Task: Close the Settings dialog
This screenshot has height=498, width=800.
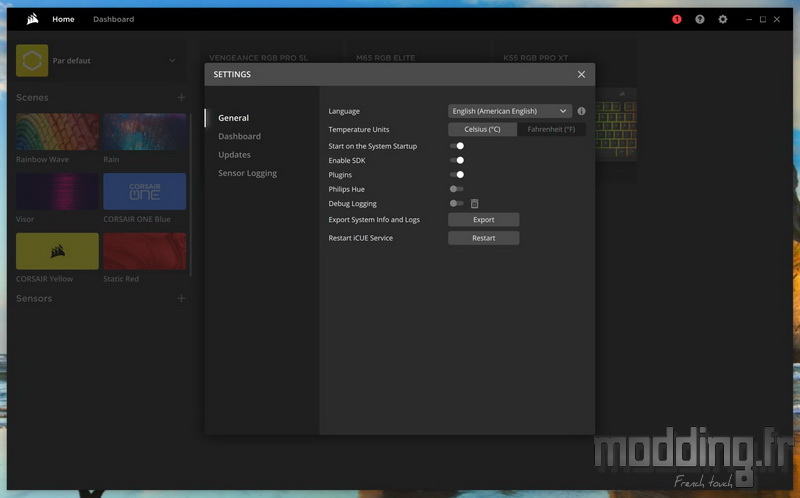Action: point(581,74)
